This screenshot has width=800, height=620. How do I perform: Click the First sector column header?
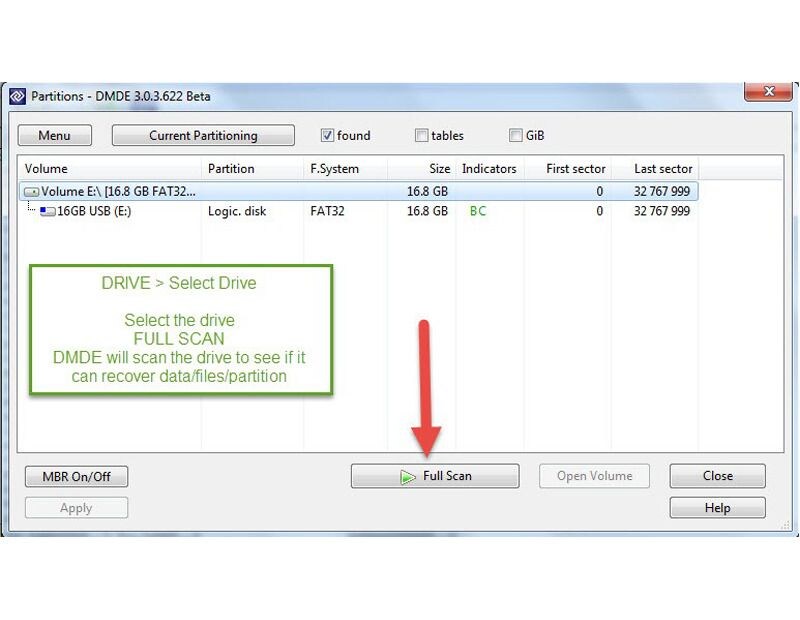[x=568, y=168]
